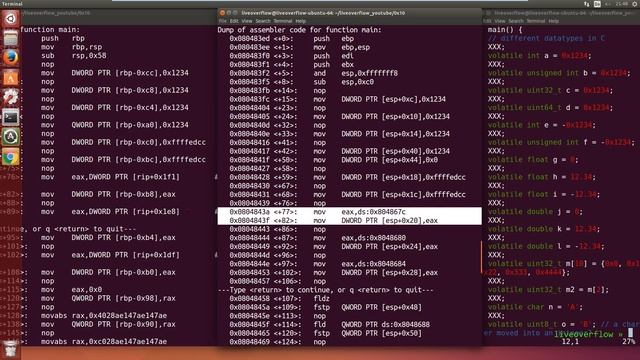Viewport: 640px width, 360px height.
Task: Click 'mov rbp,rsp' in left terminal
Action: tap(71, 47)
